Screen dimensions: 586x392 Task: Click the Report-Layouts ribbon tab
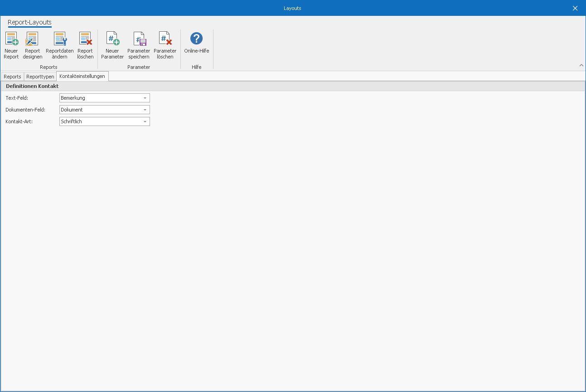point(29,22)
